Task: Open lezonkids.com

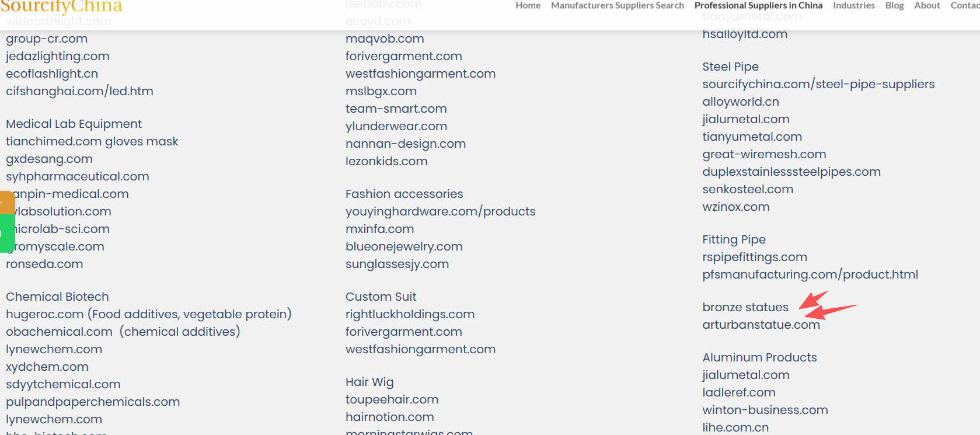Action: pos(386,162)
